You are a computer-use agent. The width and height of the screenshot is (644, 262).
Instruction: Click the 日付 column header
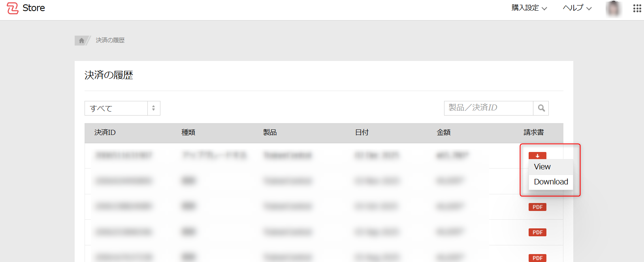[362, 133]
